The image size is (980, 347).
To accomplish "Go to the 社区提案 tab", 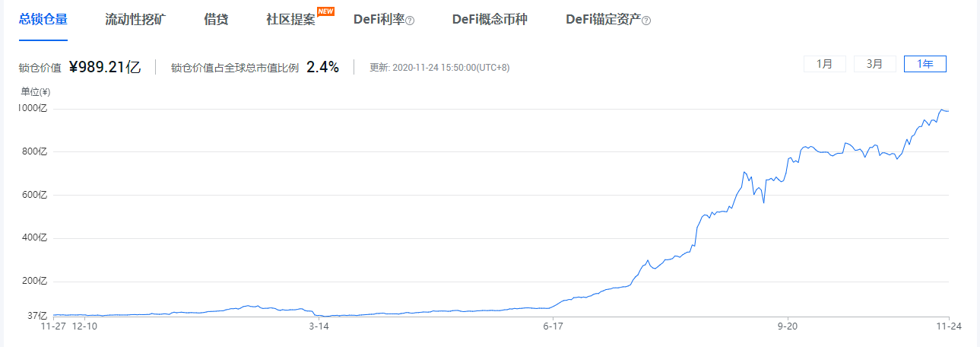I will pos(290,20).
